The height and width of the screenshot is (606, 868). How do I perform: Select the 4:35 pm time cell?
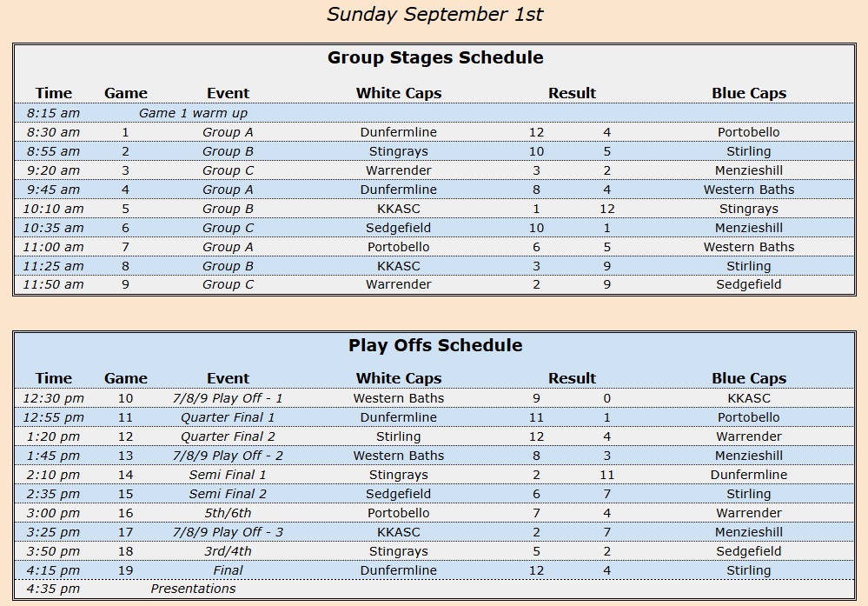point(53,589)
